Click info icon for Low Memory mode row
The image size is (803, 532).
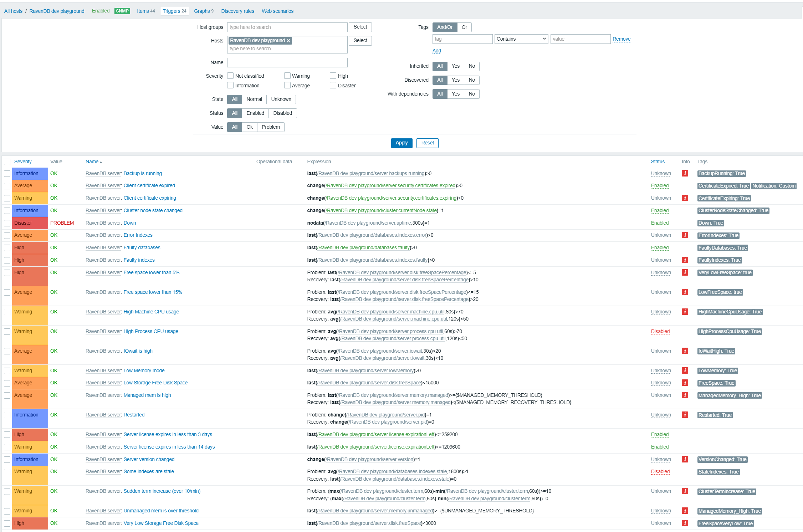click(685, 370)
